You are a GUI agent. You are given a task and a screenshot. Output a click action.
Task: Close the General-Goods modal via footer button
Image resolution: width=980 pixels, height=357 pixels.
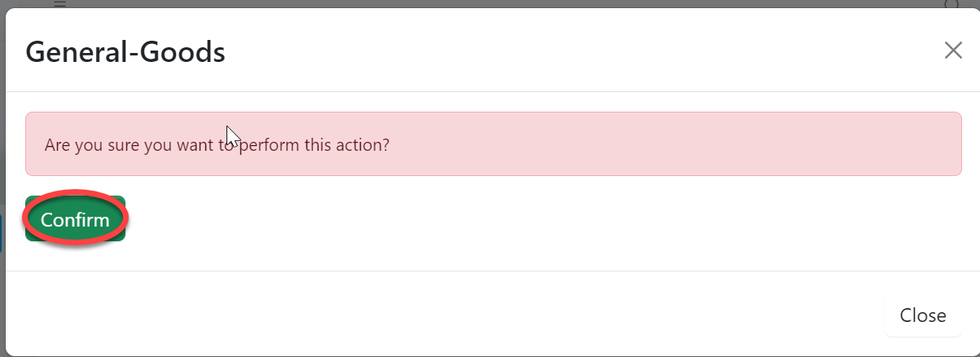(922, 315)
